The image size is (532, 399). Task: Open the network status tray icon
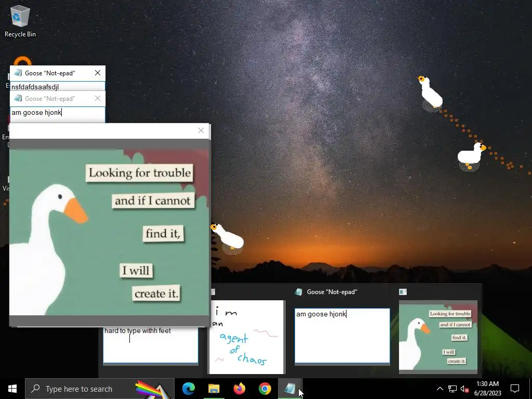(x=453, y=389)
